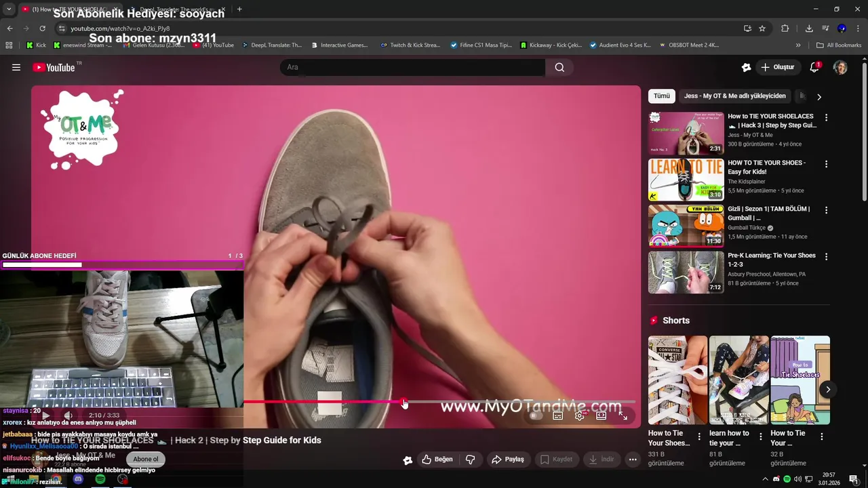Open the Gumball 'Gizli | Sezon 1' thumbnail

(x=686, y=226)
